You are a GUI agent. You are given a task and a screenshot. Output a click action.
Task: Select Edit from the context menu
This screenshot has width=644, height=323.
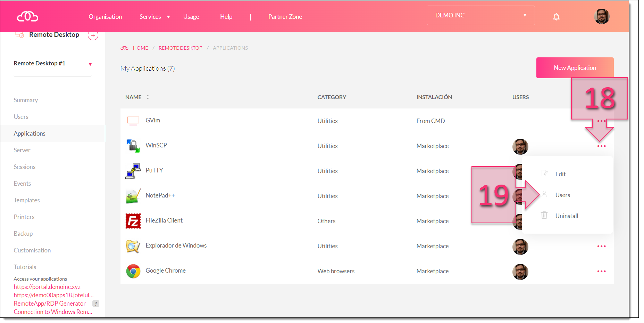[x=560, y=174]
